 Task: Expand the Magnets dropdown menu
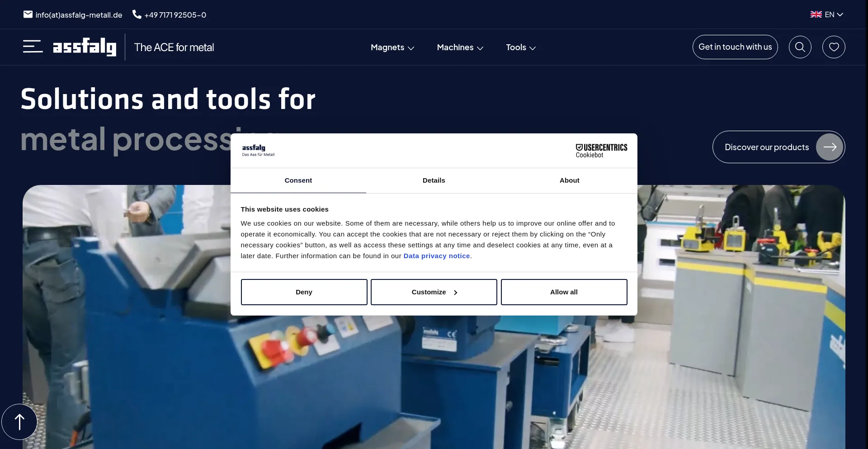[x=392, y=47]
